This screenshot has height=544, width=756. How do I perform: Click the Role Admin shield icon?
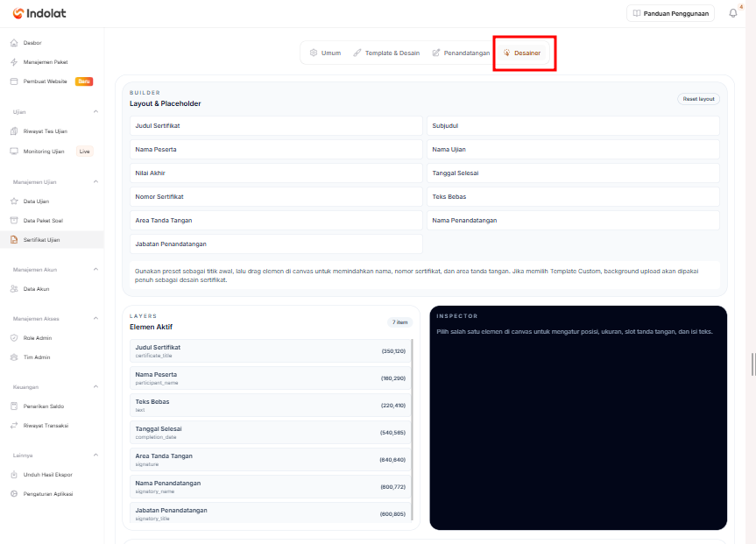[14, 338]
